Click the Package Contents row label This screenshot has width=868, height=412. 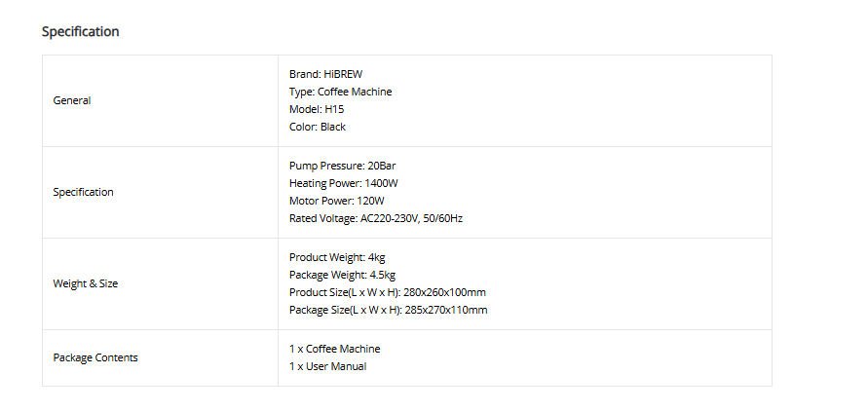95,357
